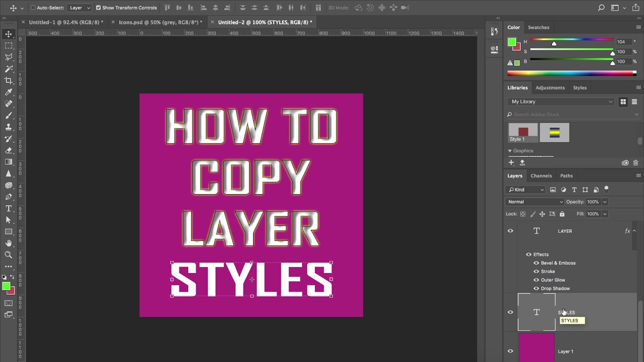Viewport: 644px width, 362px height.
Task: Select the Gradient tool
Action: pos(9,162)
